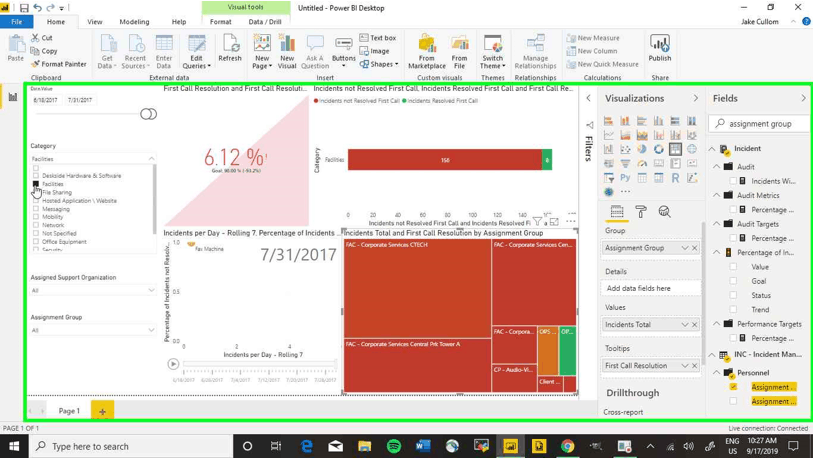Viewport: 815px width, 460px height.
Task: Open the File menu
Action: coord(17,22)
